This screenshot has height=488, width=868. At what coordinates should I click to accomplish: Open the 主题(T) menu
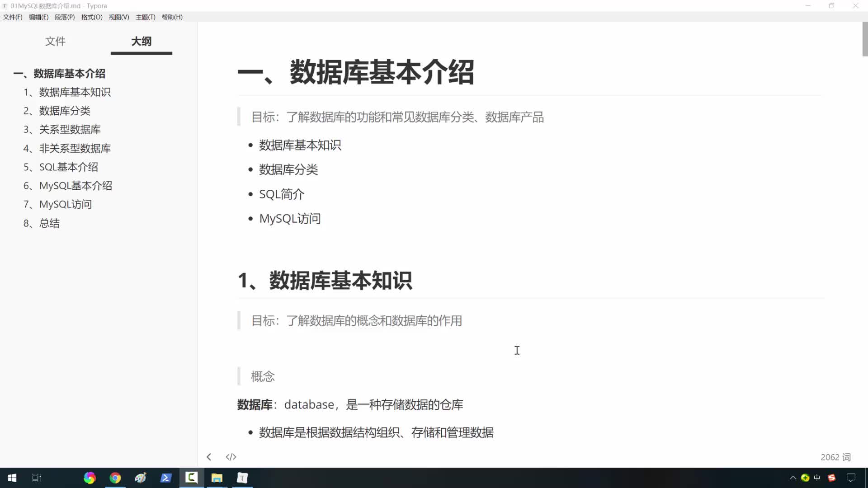click(x=145, y=17)
